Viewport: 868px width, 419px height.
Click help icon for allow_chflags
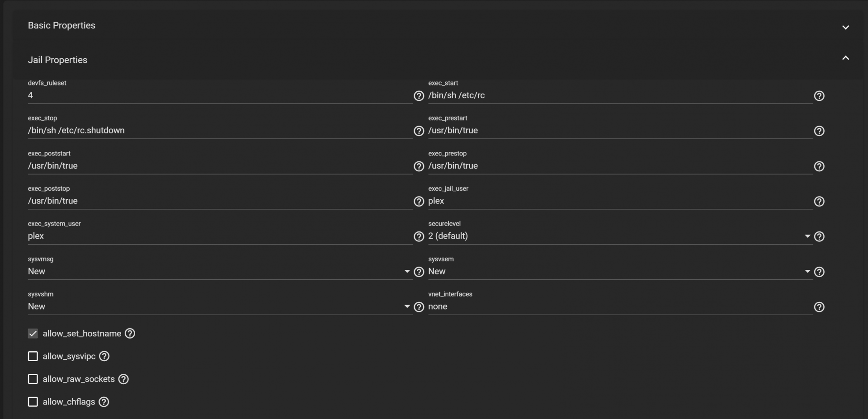click(104, 402)
